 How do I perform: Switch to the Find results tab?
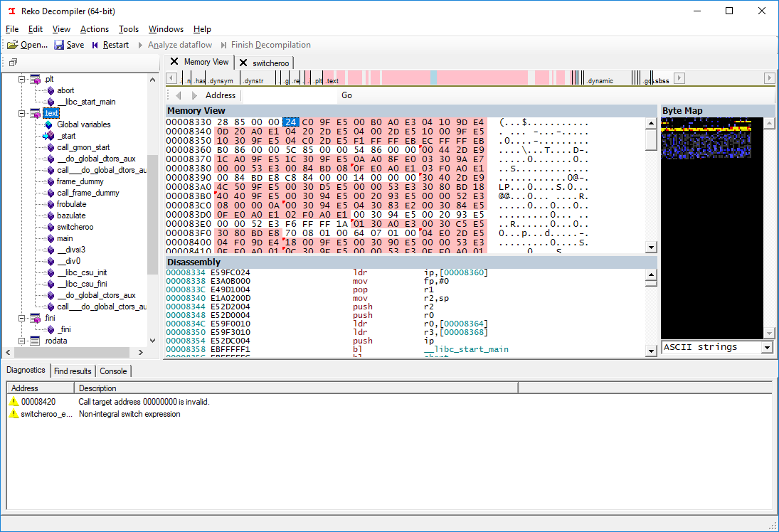(73, 371)
